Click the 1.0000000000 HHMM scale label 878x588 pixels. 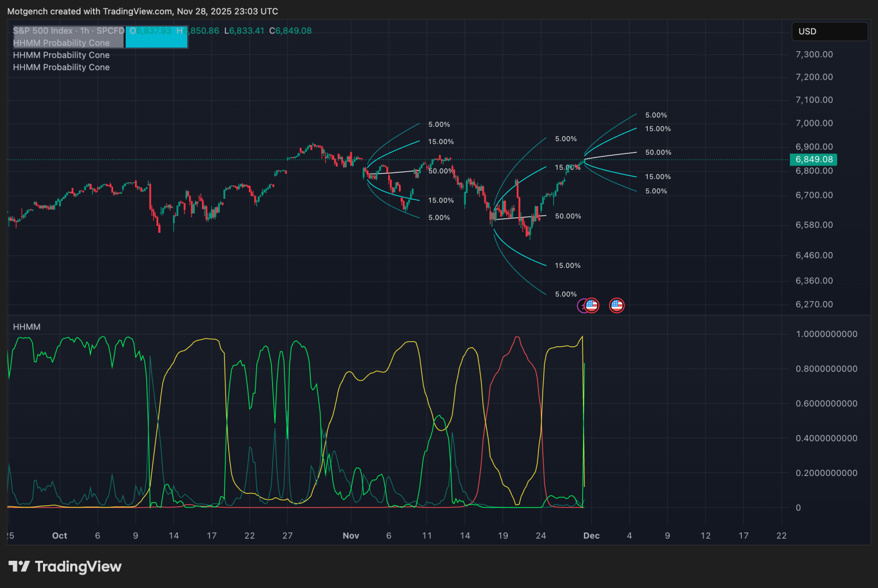pos(826,334)
